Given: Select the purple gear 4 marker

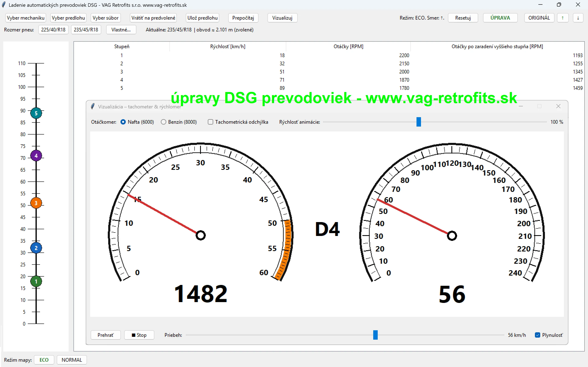Looking at the screenshot, I should click(x=36, y=156).
